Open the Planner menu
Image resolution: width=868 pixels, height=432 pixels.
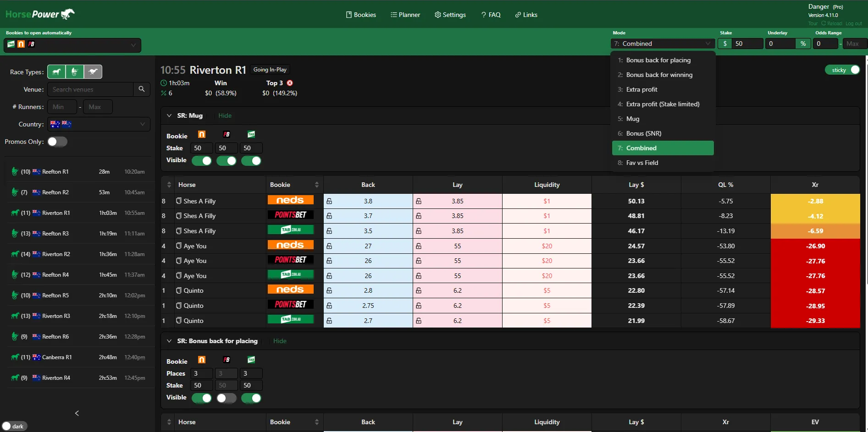(x=405, y=14)
